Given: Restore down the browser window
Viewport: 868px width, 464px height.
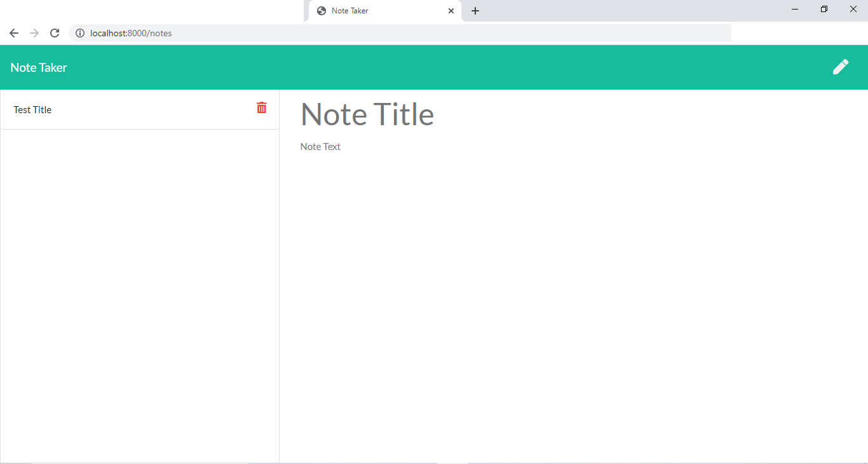Looking at the screenshot, I should click(824, 9).
